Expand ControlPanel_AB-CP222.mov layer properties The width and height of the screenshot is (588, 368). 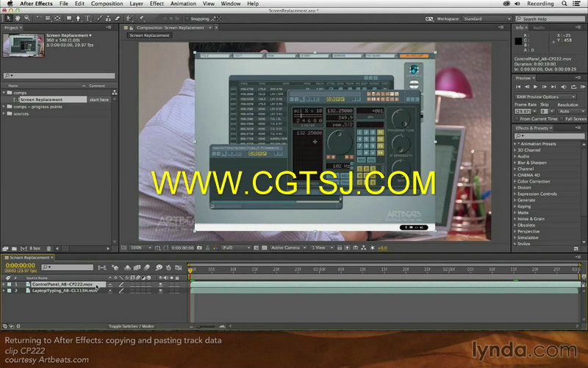(4, 285)
